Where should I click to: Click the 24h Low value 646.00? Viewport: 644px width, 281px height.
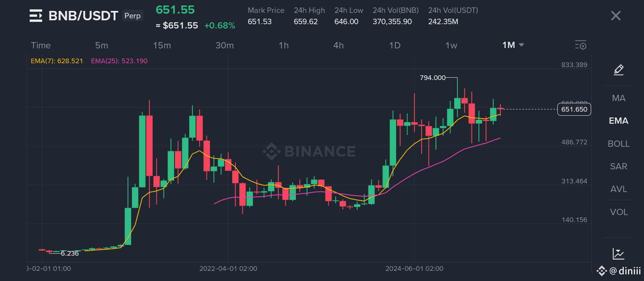346,21
